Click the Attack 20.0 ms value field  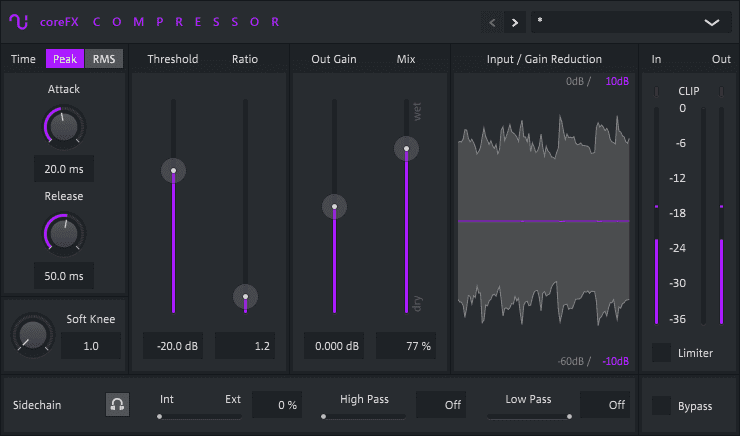tap(64, 170)
